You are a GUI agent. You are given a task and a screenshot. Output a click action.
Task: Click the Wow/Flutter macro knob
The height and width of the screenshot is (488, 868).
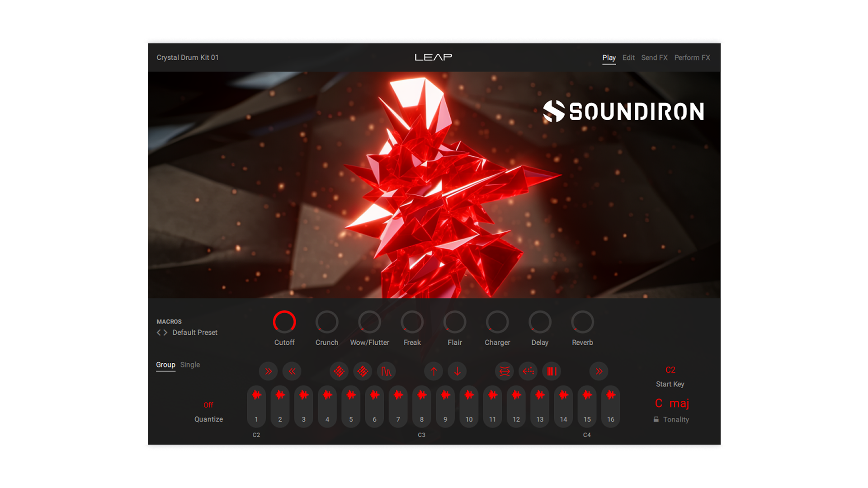369,322
